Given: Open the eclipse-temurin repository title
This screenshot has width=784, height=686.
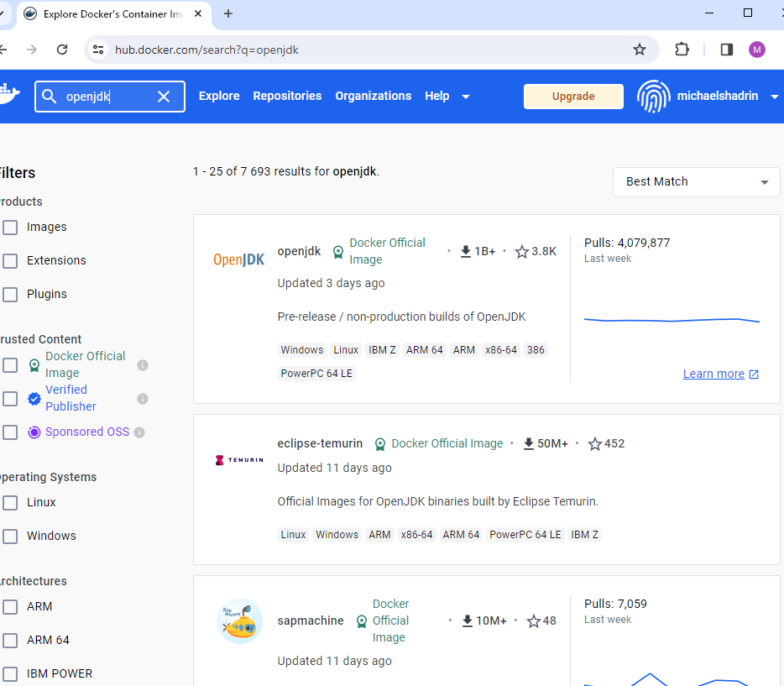Looking at the screenshot, I should tap(320, 443).
